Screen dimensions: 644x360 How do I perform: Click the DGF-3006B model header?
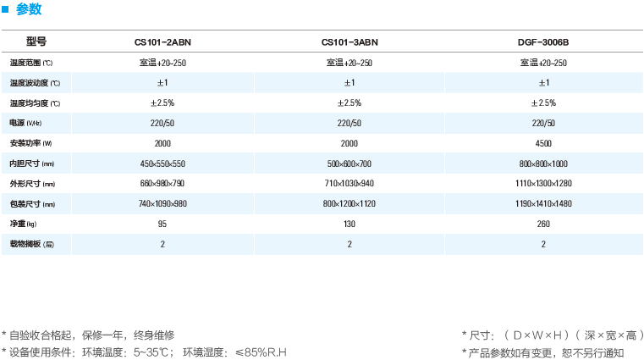tap(543, 42)
